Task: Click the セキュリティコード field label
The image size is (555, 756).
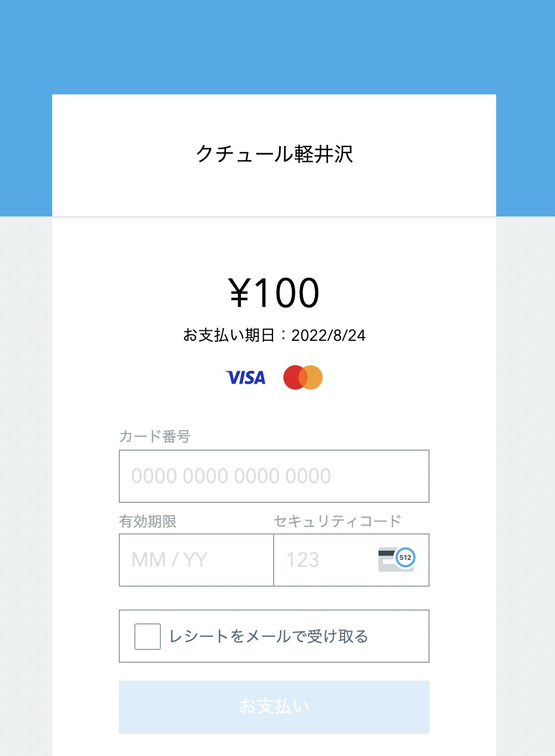Action: 337,521
